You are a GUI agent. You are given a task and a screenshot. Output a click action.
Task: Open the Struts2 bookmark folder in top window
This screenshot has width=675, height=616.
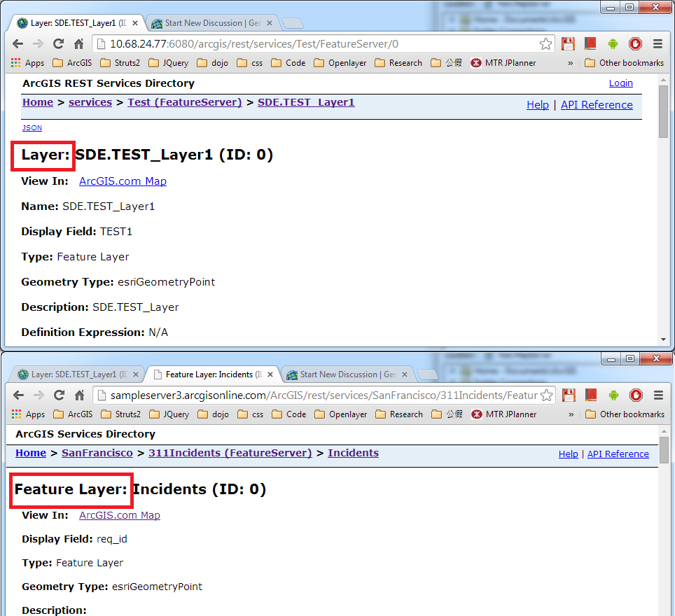point(120,63)
